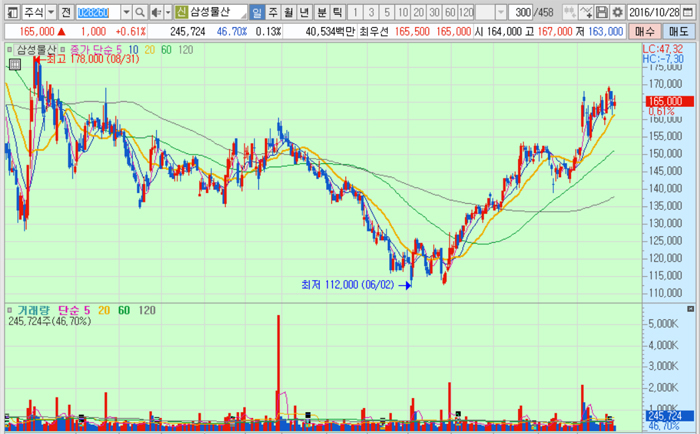Click the 매수 buy button
This screenshot has height=434, width=700.
[x=645, y=31]
